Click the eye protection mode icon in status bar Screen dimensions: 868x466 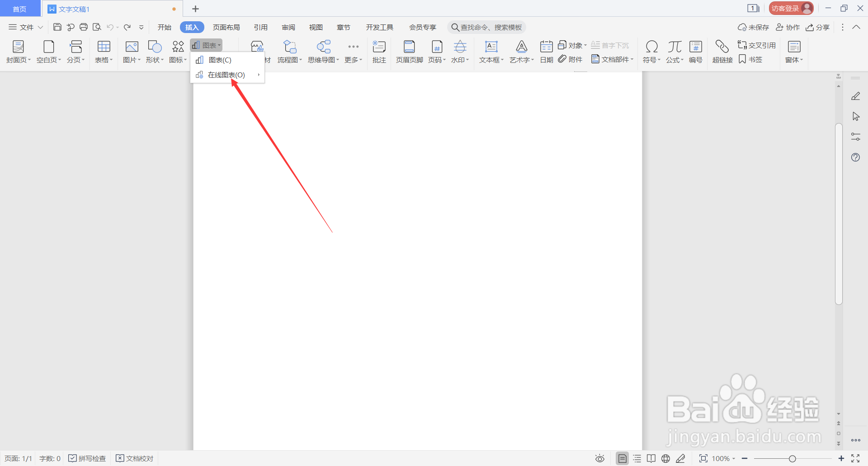(600, 458)
